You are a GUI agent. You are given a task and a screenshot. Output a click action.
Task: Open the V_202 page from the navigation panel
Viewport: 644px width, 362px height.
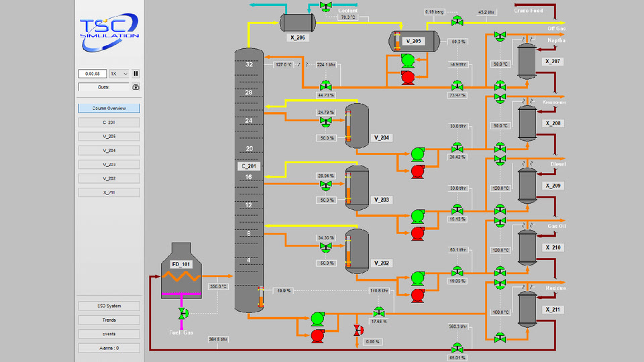click(x=109, y=178)
